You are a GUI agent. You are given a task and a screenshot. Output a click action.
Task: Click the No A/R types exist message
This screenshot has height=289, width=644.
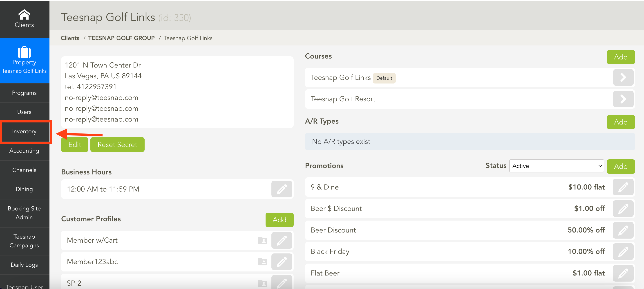coord(341,142)
